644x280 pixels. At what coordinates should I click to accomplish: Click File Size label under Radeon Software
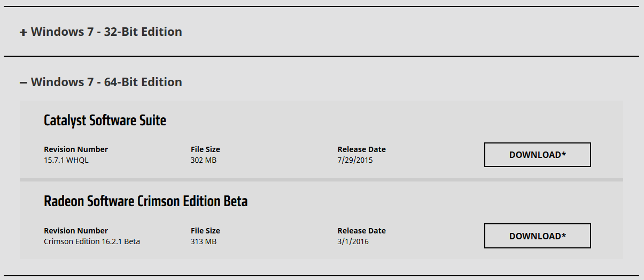pyautogui.click(x=205, y=231)
